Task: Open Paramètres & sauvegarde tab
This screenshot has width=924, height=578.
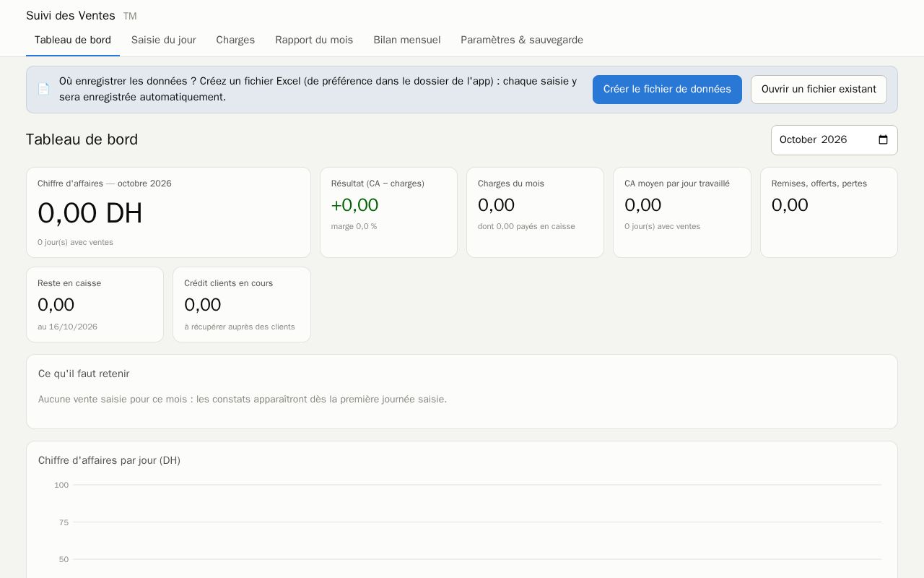Action: (522, 40)
